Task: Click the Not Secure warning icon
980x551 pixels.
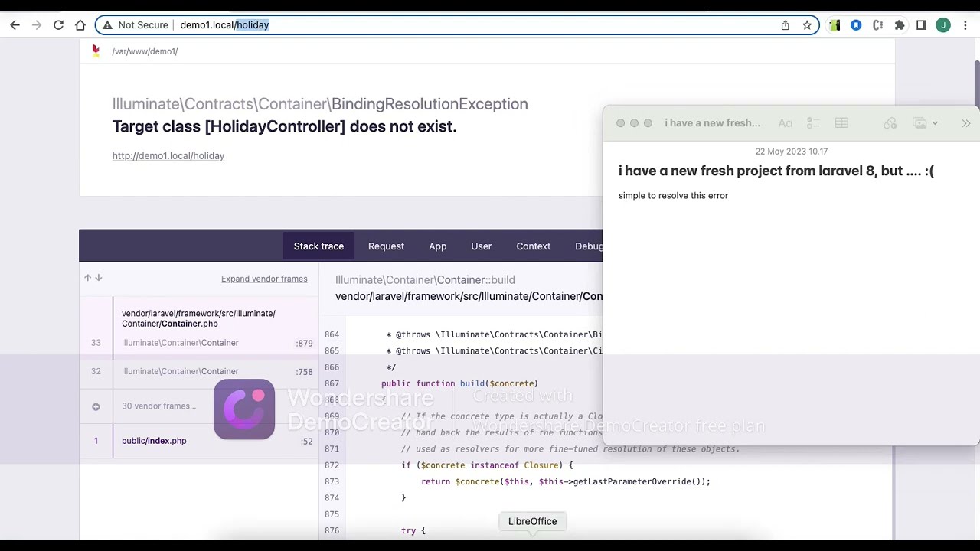Action: pos(107,25)
